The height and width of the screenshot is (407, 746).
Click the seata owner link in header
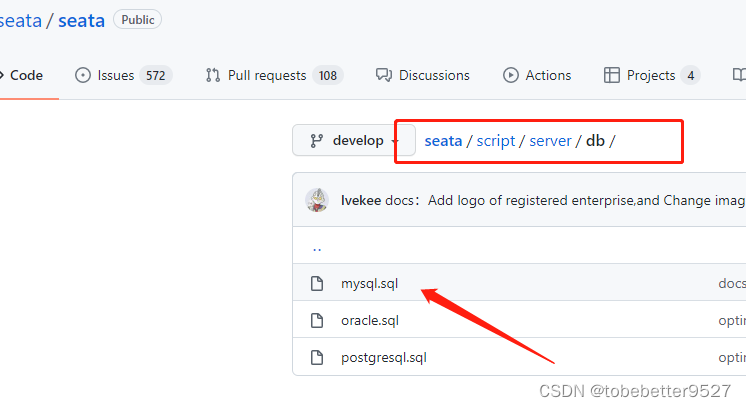(x=20, y=20)
